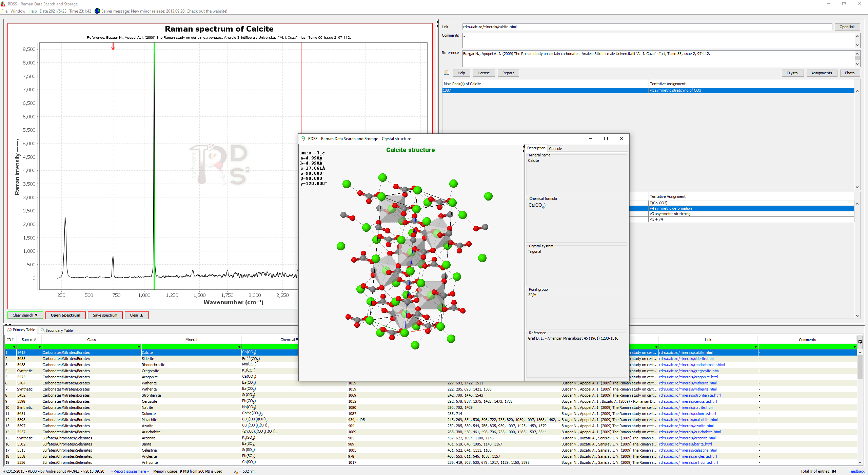
Task: Expand table pane with up arrow
Action: [6, 325]
